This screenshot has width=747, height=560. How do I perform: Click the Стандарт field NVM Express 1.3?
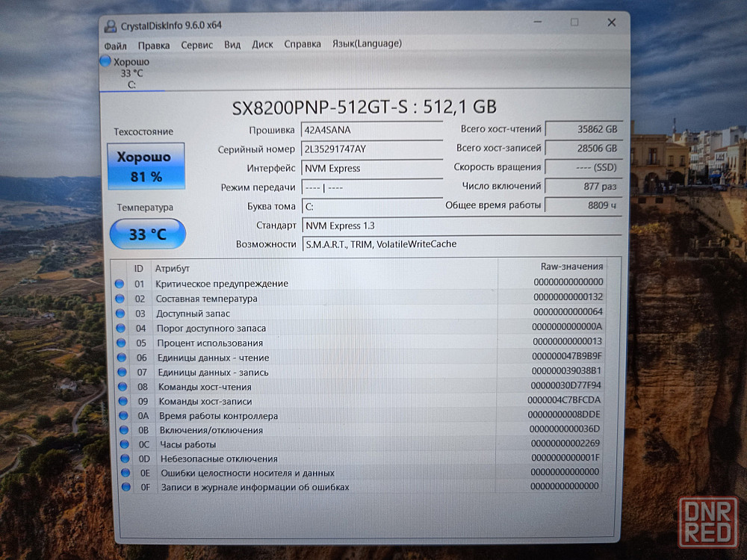pyautogui.click(x=462, y=225)
